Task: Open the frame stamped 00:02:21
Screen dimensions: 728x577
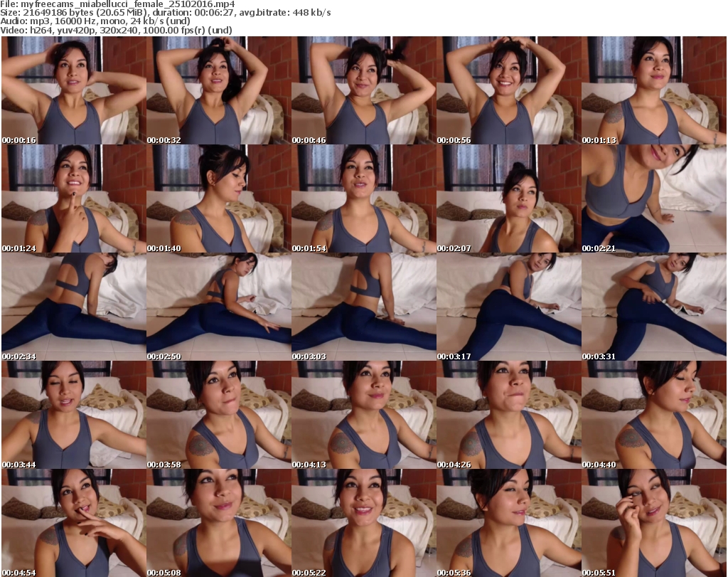Action: pyautogui.click(x=654, y=198)
